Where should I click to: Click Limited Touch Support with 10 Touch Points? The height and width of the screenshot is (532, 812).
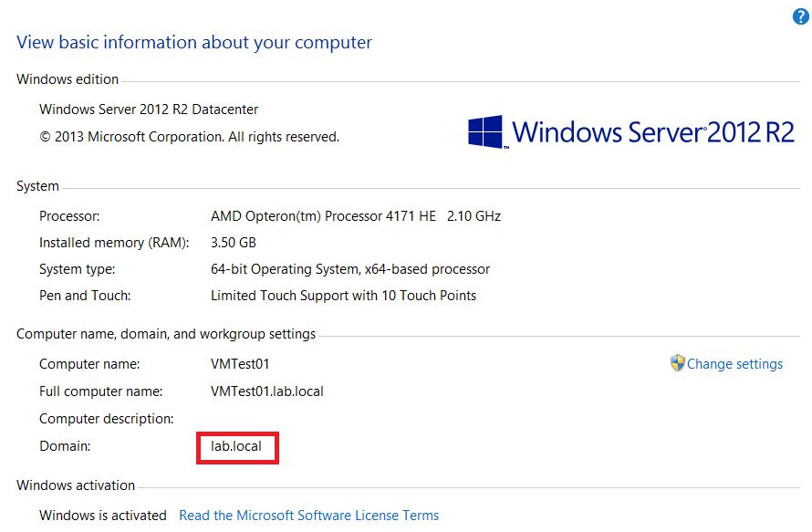pos(343,296)
